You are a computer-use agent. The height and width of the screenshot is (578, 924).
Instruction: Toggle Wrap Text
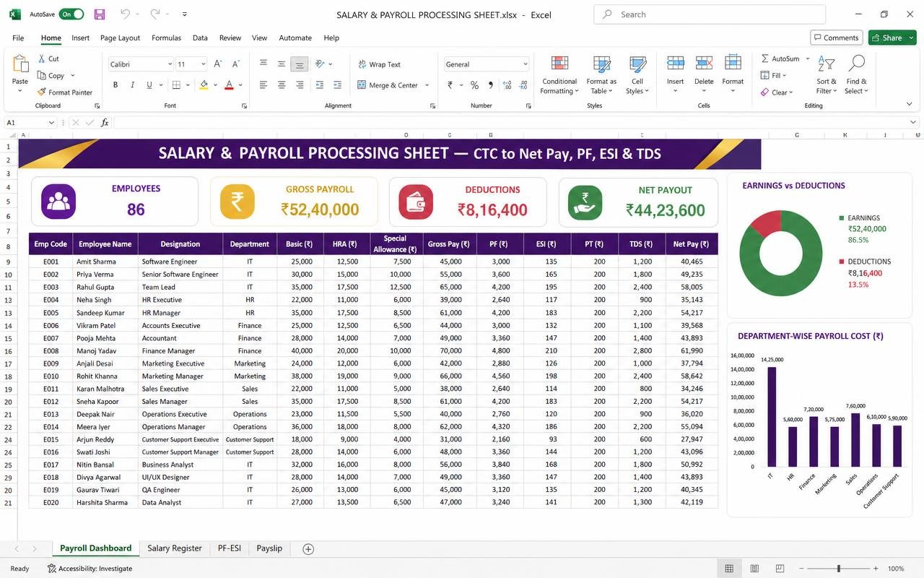[379, 64]
